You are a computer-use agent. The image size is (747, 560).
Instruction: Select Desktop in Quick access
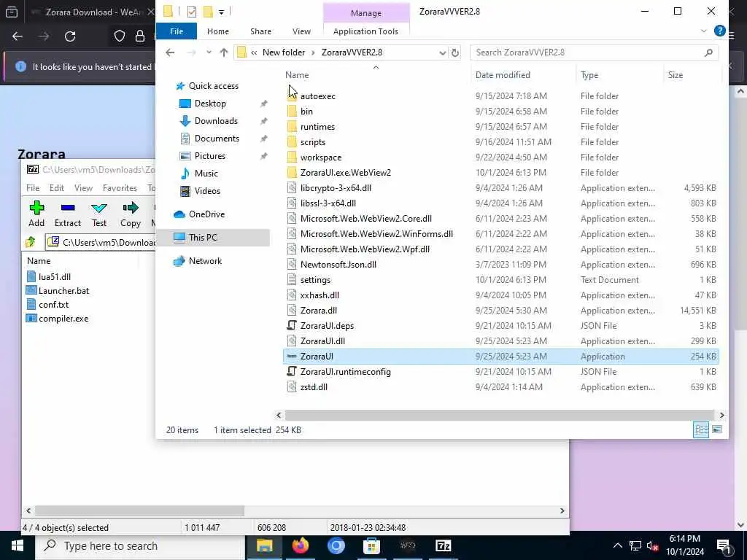[x=210, y=104]
